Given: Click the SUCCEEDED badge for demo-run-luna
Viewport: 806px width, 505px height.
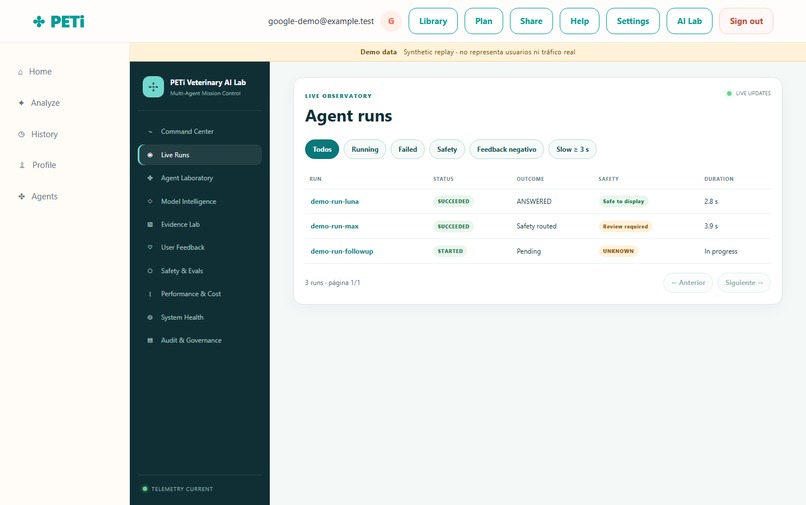Looking at the screenshot, I should (453, 202).
